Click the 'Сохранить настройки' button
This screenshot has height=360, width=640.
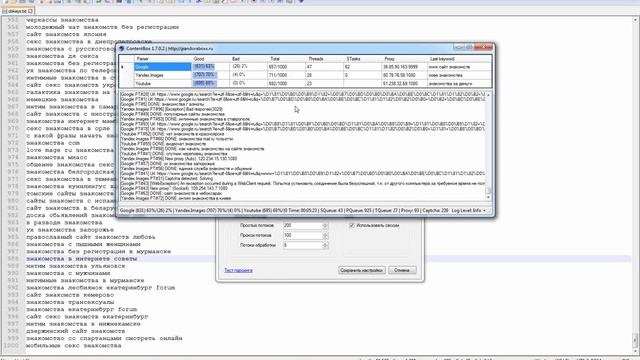[362, 270]
